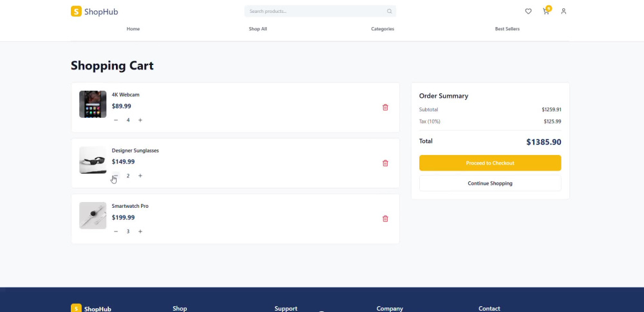Click the 4K Webcam product name
This screenshot has height=312, width=644.
coord(126,95)
